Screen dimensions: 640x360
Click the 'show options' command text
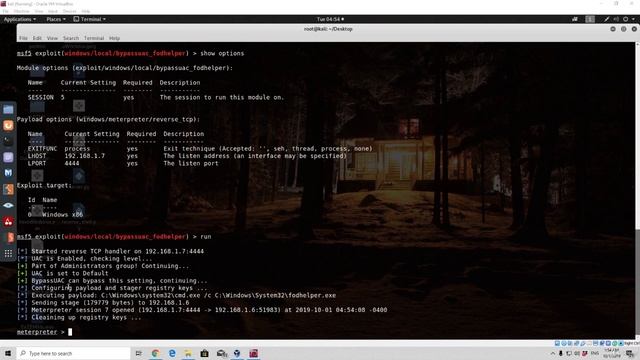(x=222, y=53)
